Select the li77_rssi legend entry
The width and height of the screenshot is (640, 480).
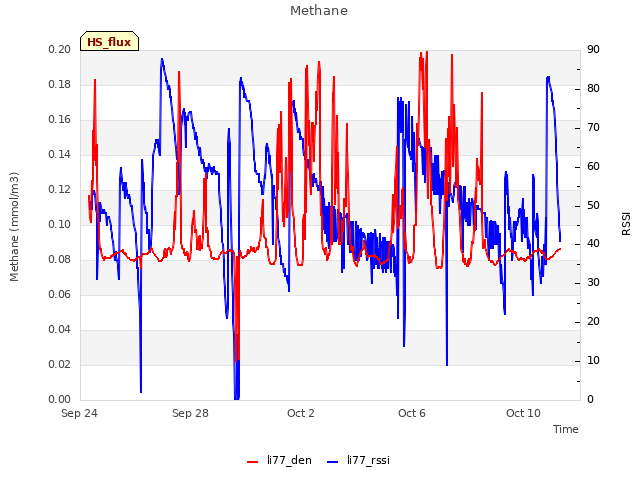(358, 460)
